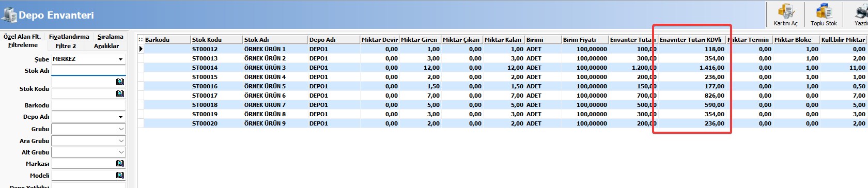This screenshot has height=188, width=868.
Task: Sort by Enavnter Tutarı KDVli column header
Action: [x=691, y=39]
